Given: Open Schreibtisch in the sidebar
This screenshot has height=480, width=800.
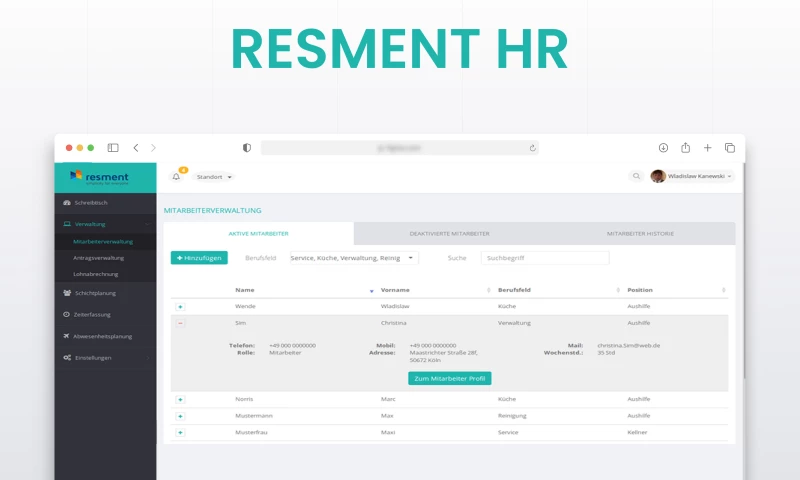Looking at the screenshot, I should point(106,203).
